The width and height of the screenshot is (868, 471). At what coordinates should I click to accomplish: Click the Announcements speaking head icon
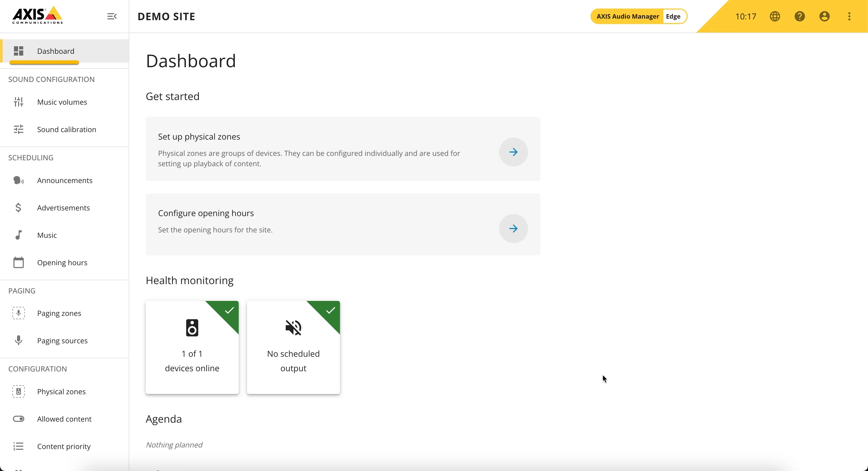(x=19, y=180)
